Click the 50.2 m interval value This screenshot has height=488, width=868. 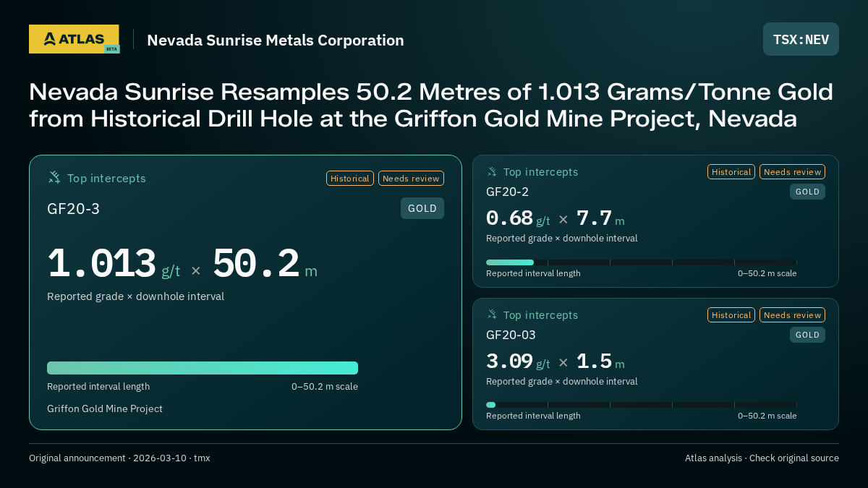click(265, 264)
